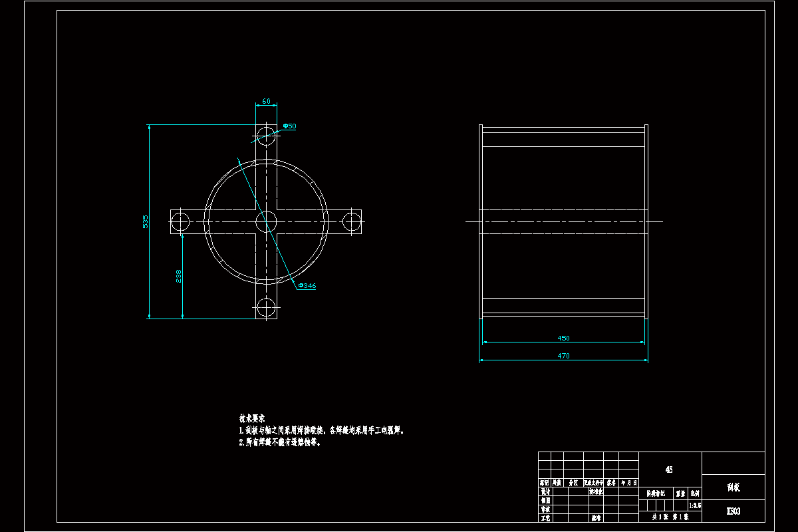Select the 1:3.5 scale value cell
Screen dimensions: 798x532
pyautogui.click(x=694, y=505)
